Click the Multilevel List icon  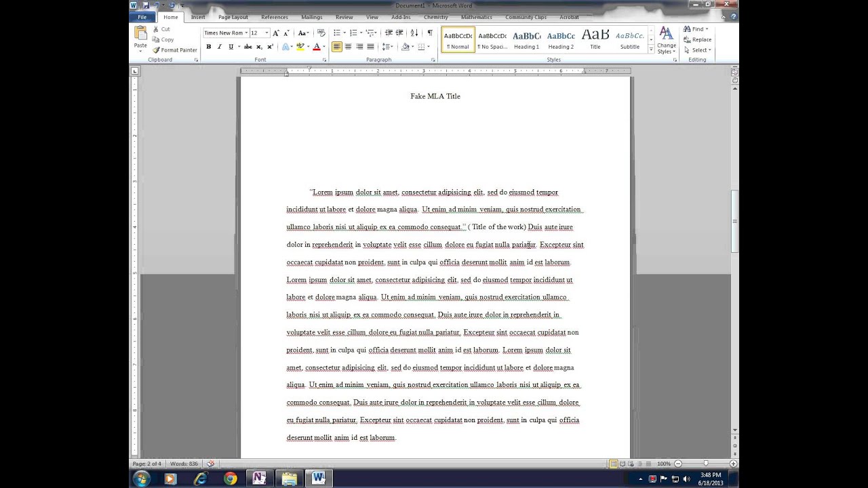tap(371, 33)
